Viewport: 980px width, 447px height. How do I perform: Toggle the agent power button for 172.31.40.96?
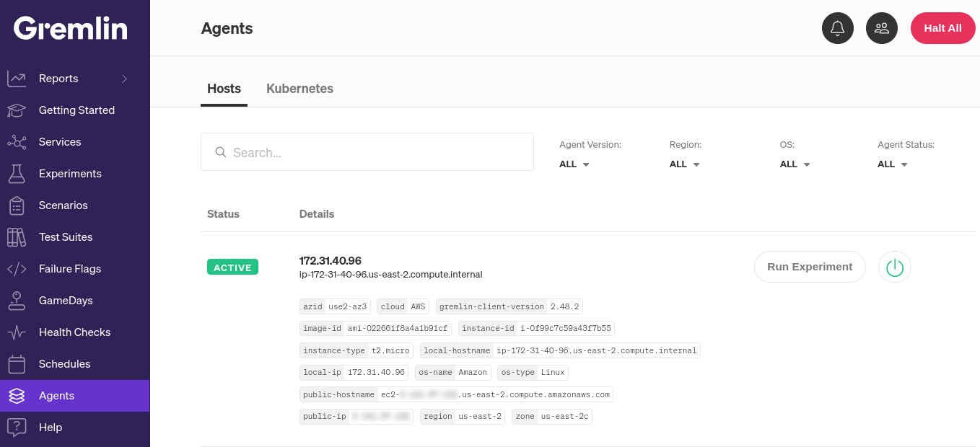[x=895, y=267]
